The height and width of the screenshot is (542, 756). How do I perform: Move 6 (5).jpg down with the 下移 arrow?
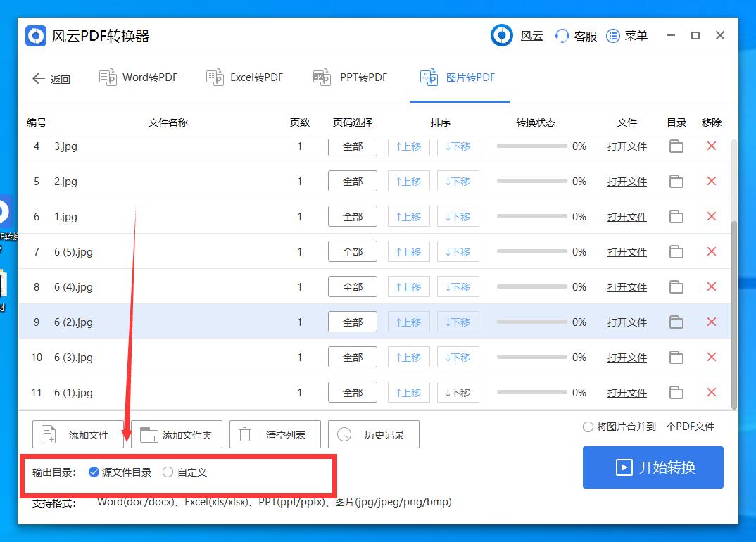(x=458, y=251)
